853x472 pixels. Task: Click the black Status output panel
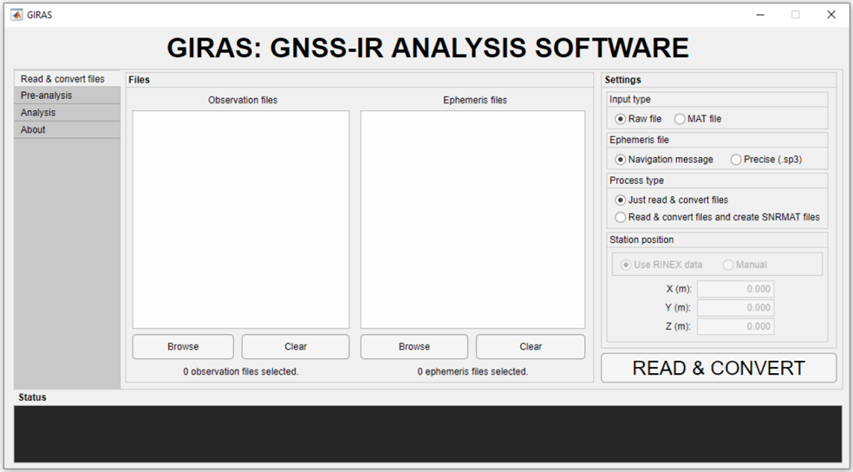[427, 433]
